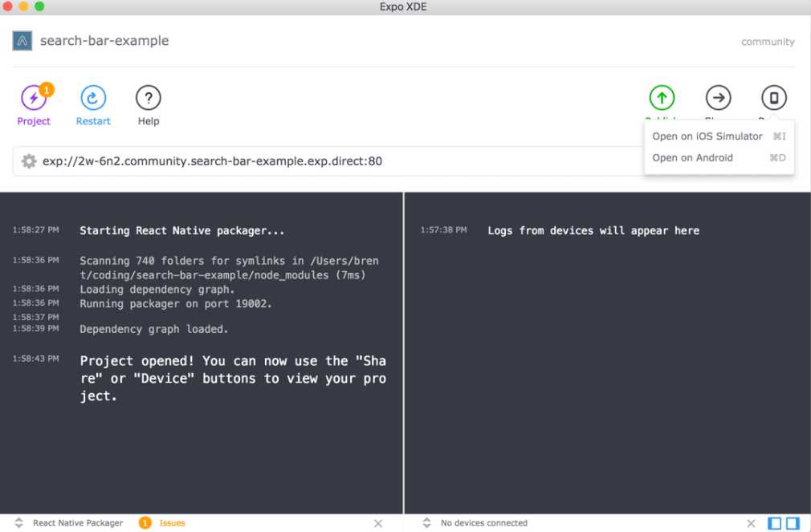Open the Issues log link
Image resolution: width=811 pixels, height=532 pixels.
tap(172, 522)
